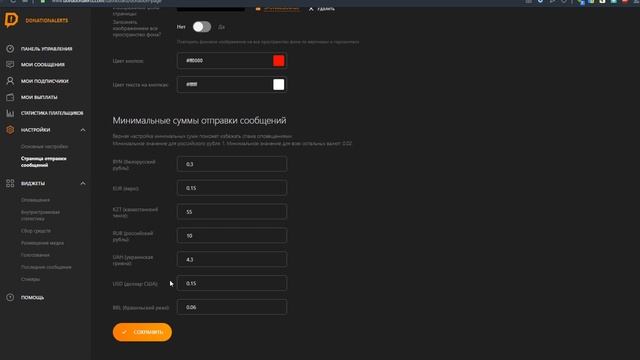Viewport: 640px width, 360px height.
Task: Open dashboard via the Панель управления clock icon
Action: click(x=10, y=49)
